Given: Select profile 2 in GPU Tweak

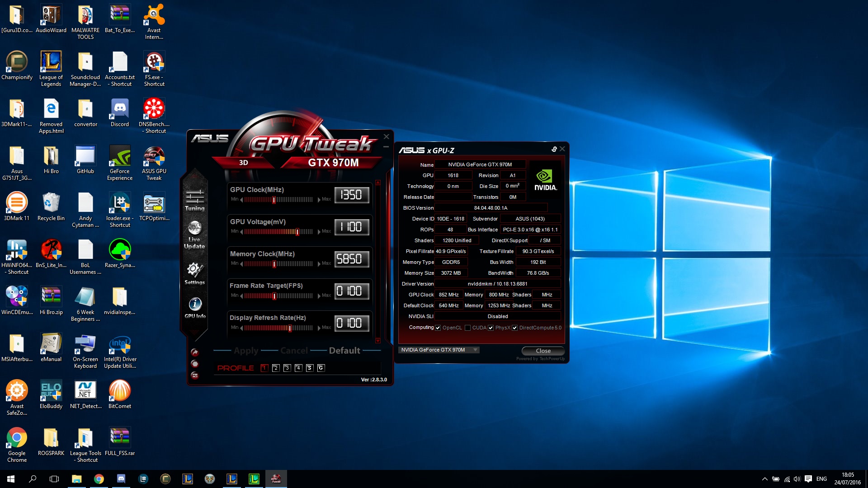Looking at the screenshot, I should pyautogui.click(x=276, y=368).
